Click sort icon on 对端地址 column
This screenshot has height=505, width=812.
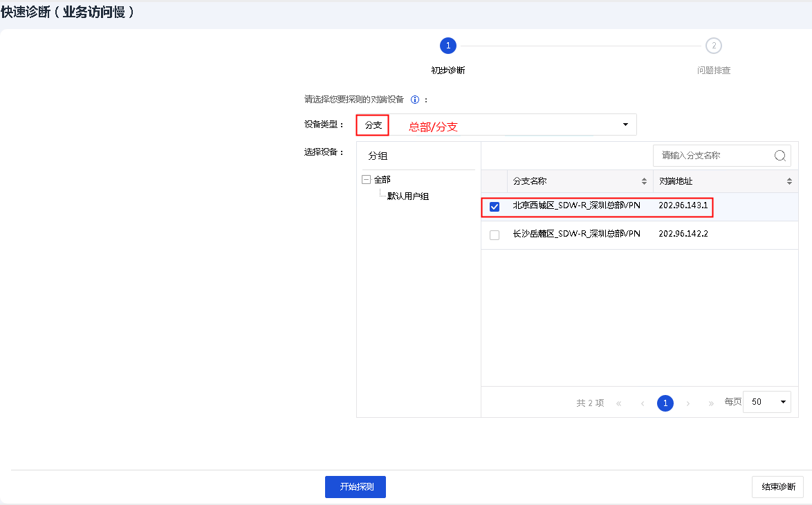click(789, 181)
